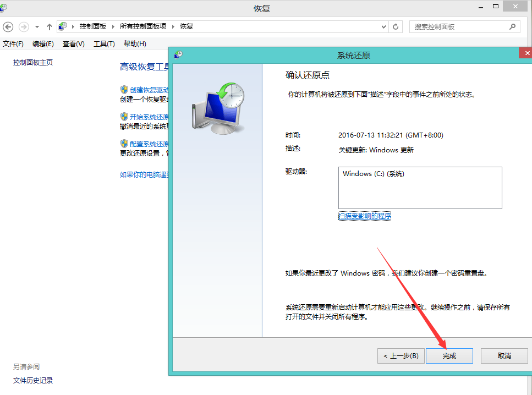Click the shield icon beside 创建恢复驱动器
Viewport: 532px width, 395px height.
tap(124, 90)
